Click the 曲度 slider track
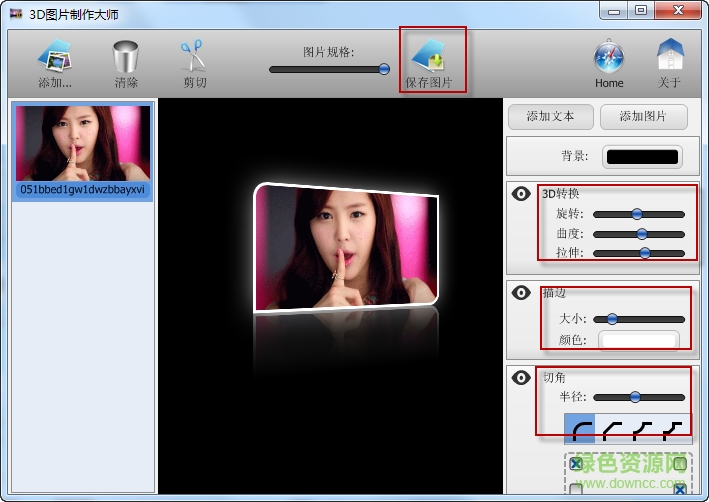Screen dimensions: 709x502 (638, 234)
